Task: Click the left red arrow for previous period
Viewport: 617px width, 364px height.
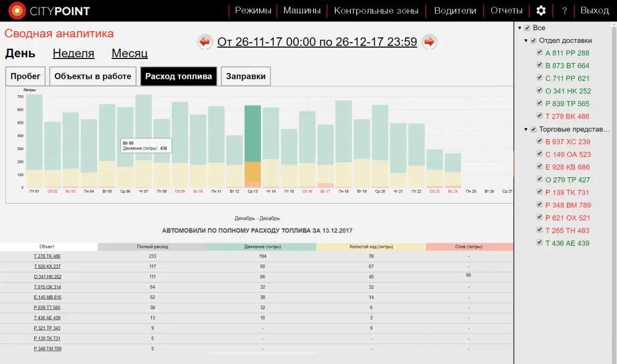Action: coord(205,42)
